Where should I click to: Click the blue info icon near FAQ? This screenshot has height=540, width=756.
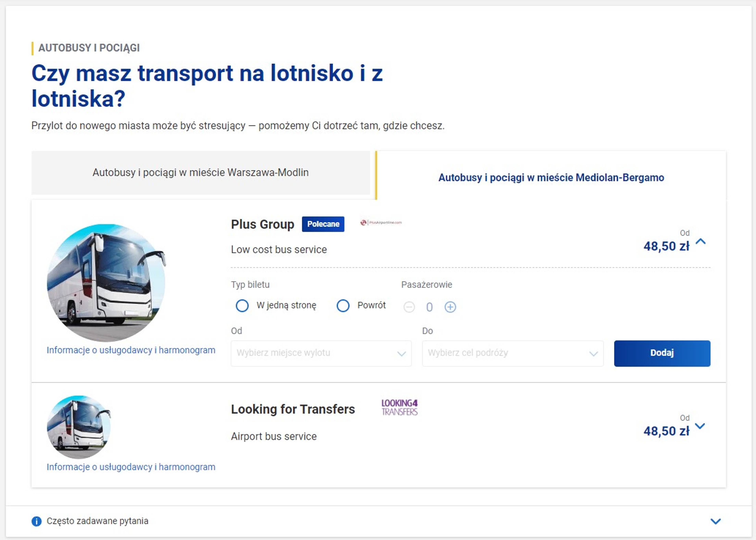pyautogui.click(x=37, y=521)
